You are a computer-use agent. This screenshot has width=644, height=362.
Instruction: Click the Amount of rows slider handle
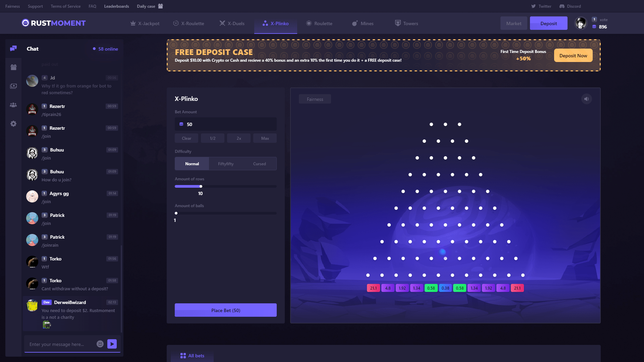pos(201,186)
